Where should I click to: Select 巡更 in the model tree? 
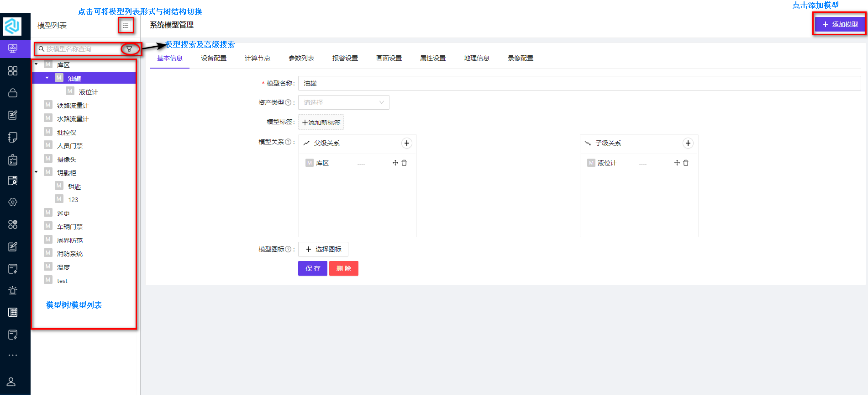(x=63, y=214)
